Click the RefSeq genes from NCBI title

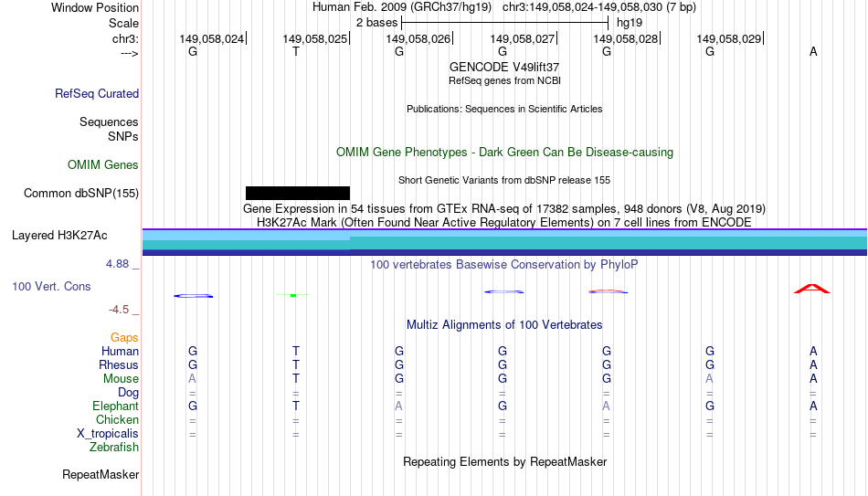504,80
